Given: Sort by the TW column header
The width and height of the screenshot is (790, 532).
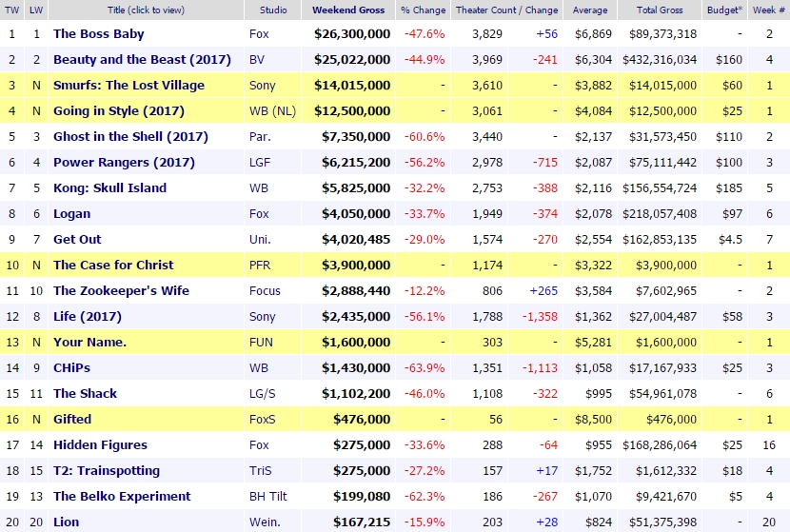Looking at the screenshot, I should coord(11,10).
